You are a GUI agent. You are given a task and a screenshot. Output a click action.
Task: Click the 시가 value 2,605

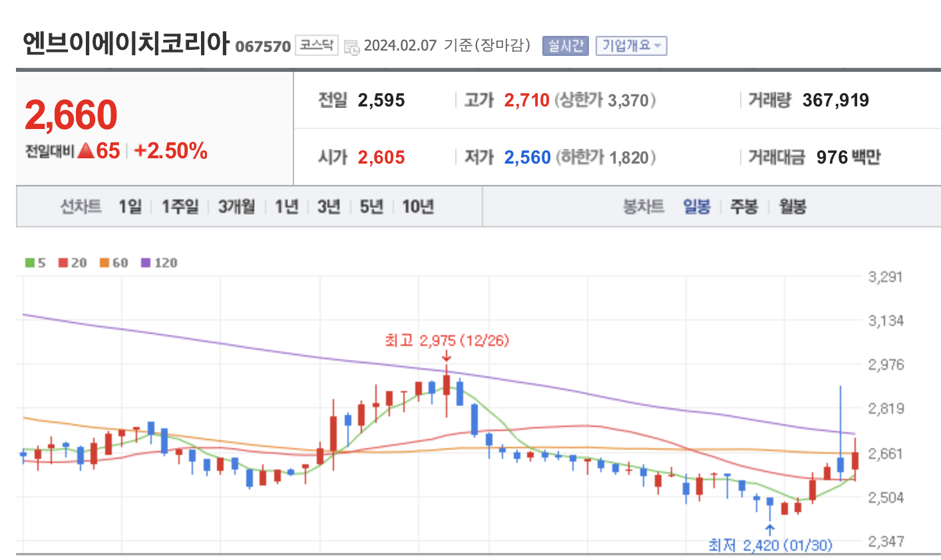tap(381, 158)
